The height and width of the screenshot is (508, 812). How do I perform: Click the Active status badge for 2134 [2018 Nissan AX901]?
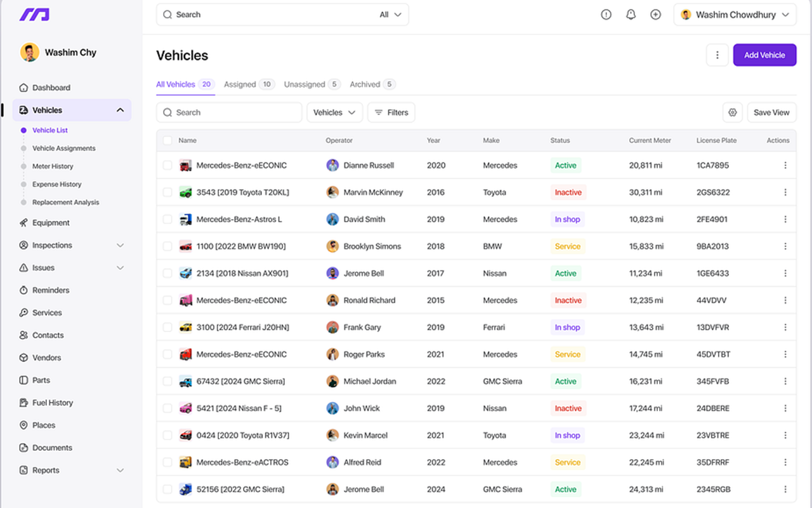click(x=566, y=273)
